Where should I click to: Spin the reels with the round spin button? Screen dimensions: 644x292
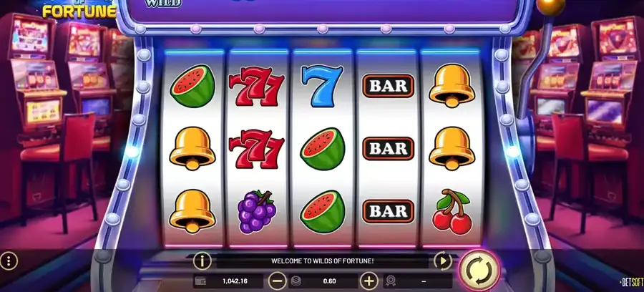(x=479, y=271)
